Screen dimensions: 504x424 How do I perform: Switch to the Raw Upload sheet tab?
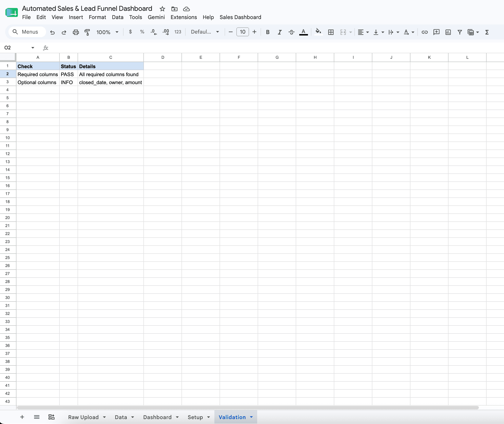(x=83, y=417)
